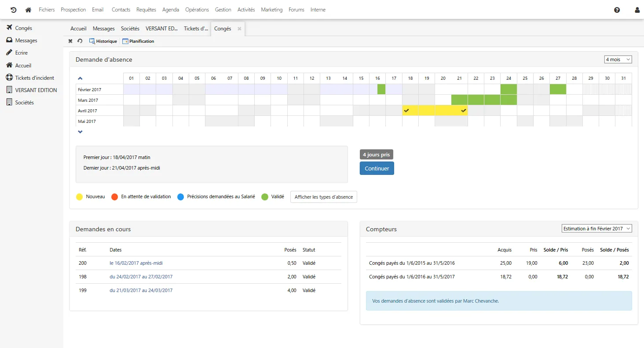Close the Congés tab
The height and width of the screenshot is (348, 644).
coord(239,29)
